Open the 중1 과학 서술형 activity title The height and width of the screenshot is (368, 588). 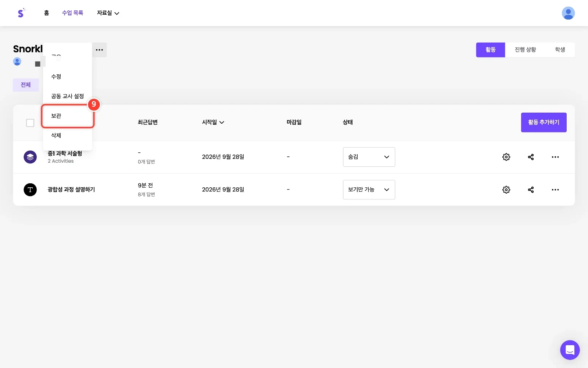65,153
